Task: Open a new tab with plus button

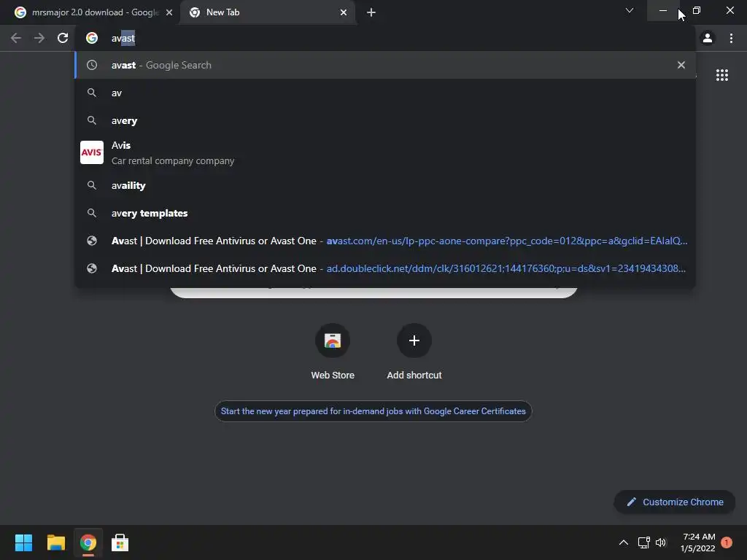Action: click(x=371, y=12)
